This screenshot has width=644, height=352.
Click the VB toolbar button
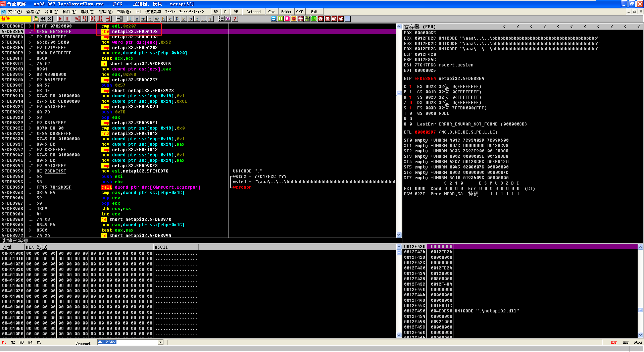click(x=236, y=12)
